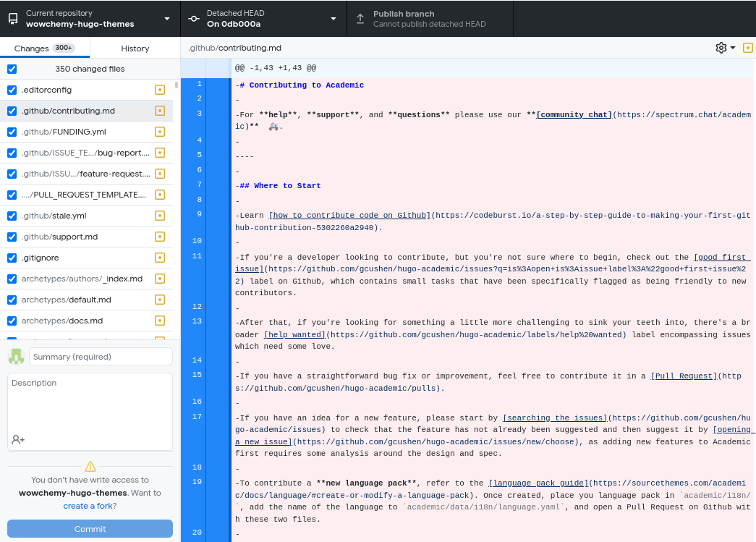Uncheck the .github/support.md checkbox
Screen dimensions: 756x542
coord(12,237)
